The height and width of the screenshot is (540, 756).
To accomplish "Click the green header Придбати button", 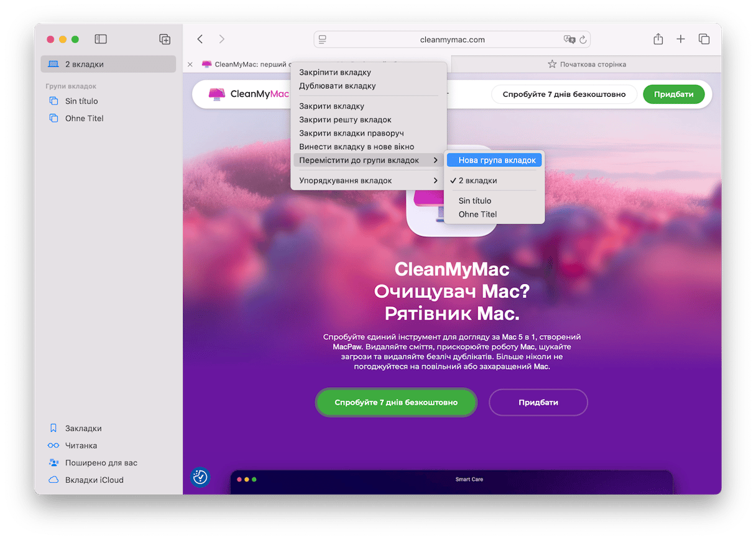I will [x=674, y=94].
